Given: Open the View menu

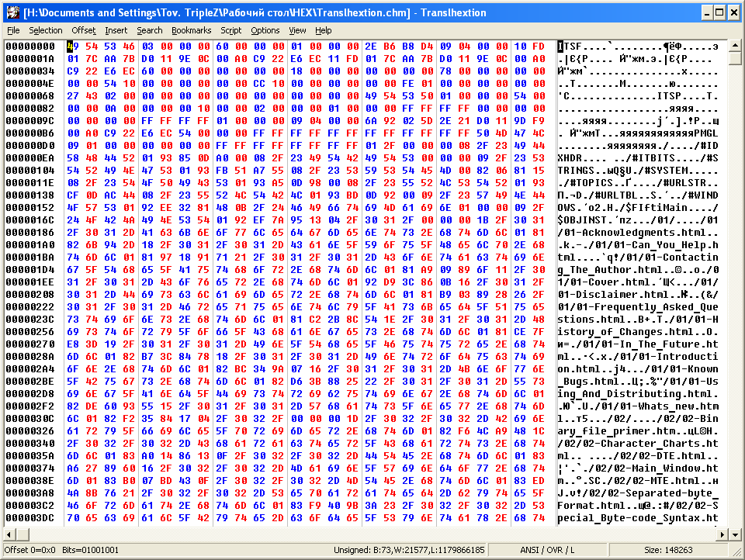Looking at the screenshot, I should pyautogui.click(x=297, y=30).
